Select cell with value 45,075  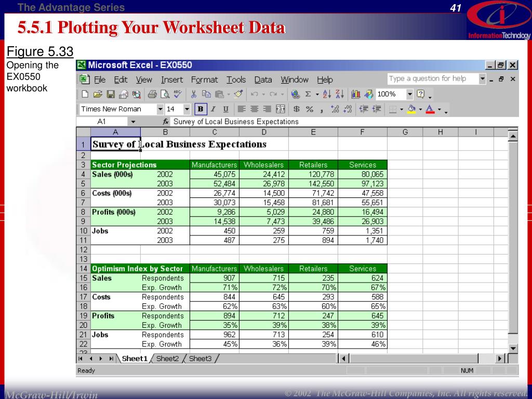pyautogui.click(x=215, y=174)
